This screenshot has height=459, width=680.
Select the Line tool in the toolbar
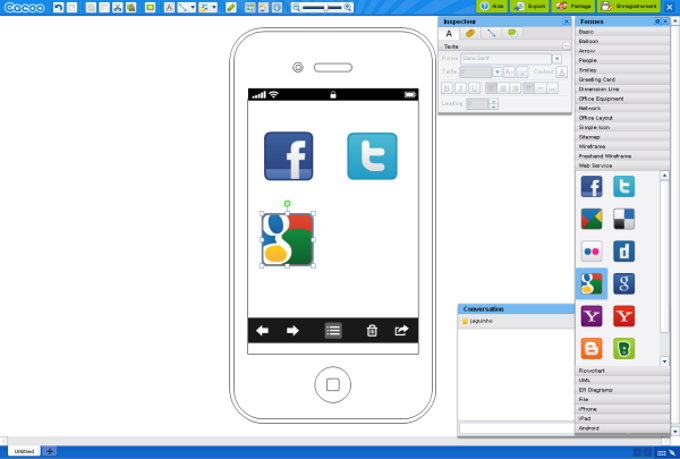183,7
